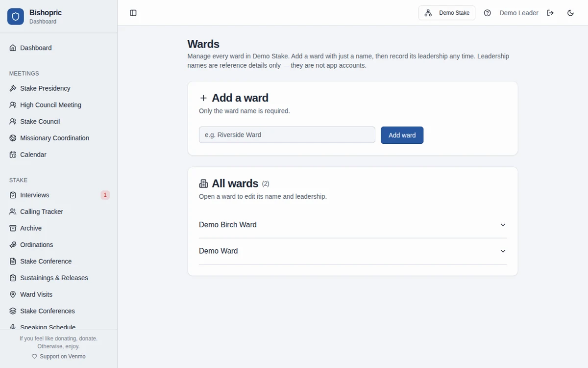Click the Stake Presidency gavel icon
The height and width of the screenshot is (368, 588).
pos(13,88)
